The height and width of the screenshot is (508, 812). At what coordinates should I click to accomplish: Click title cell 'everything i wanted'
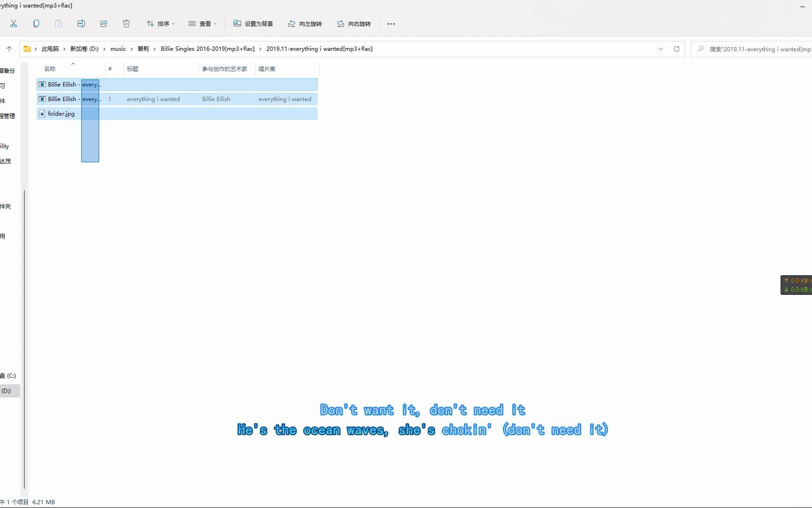click(153, 99)
